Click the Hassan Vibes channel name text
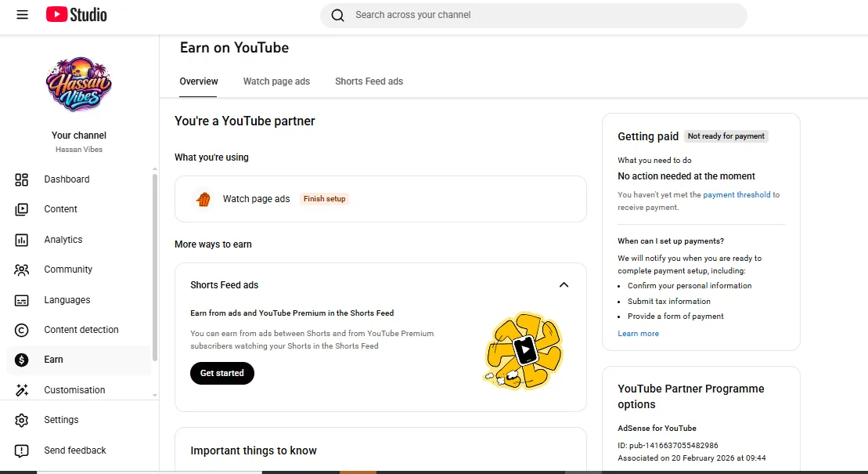 coord(79,149)
